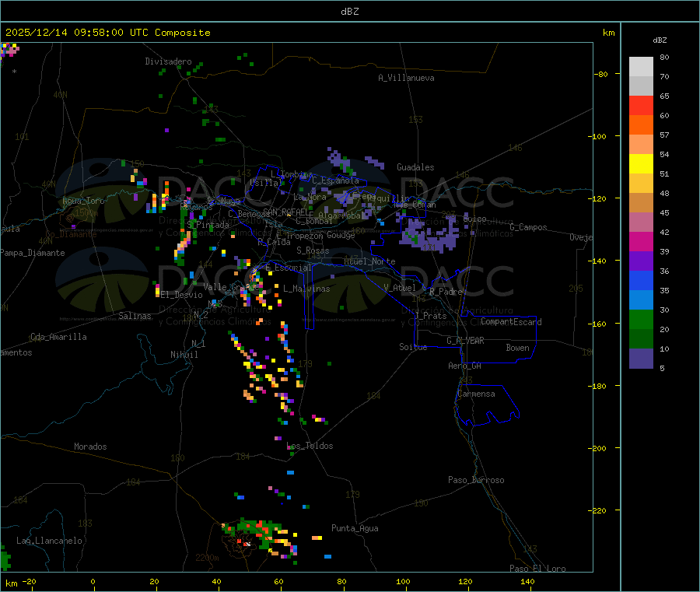Click the slate 5-10 dBZ legend swatch
This screenshot has width=700, height=592.
[641, 359]
